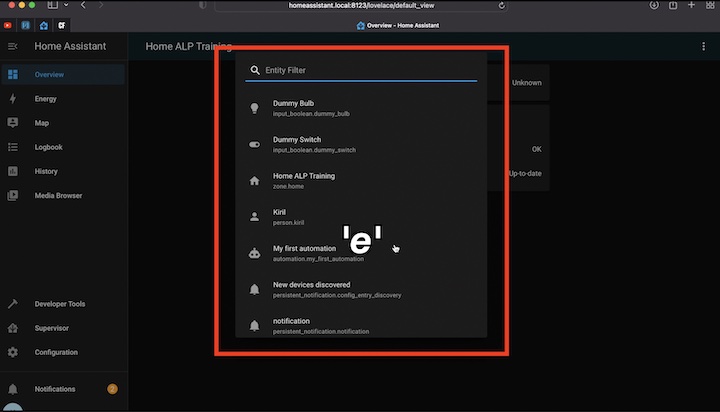Click the Dummy Bulb lightbulb icon
Viewport: 720px width, 412px height.
coord(254,108)
